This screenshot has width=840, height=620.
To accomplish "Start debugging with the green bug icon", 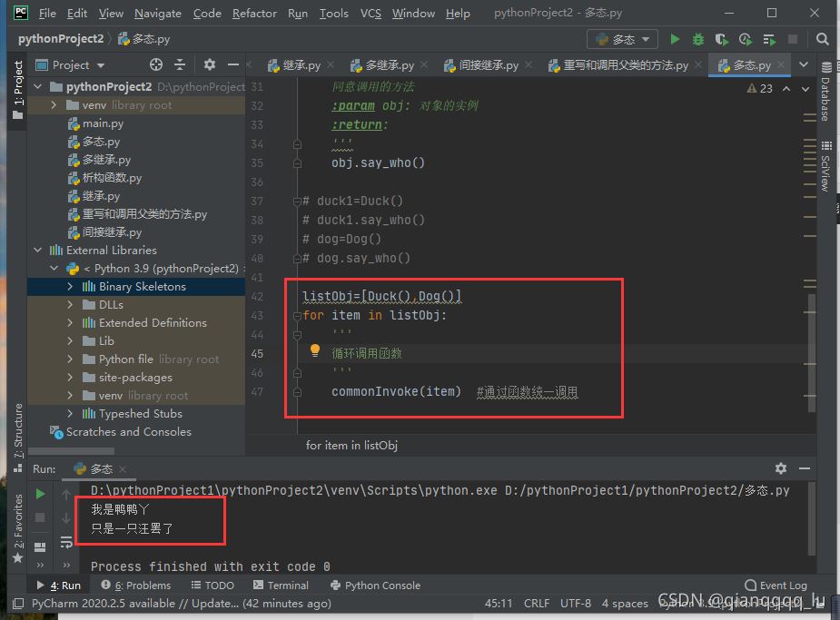I will 697,39.
